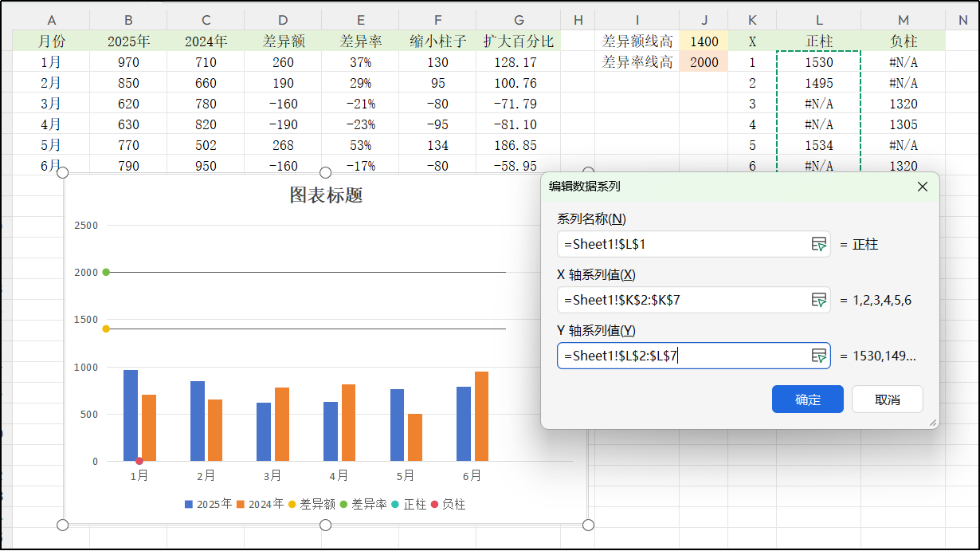Click the 取消 button
The width and height of the screenshot is (980, 551).
point(887,399)
